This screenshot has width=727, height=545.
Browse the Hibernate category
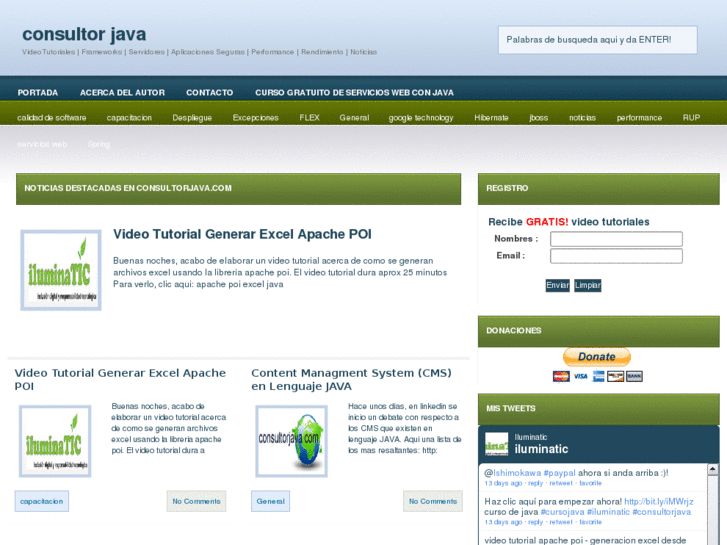491,118
